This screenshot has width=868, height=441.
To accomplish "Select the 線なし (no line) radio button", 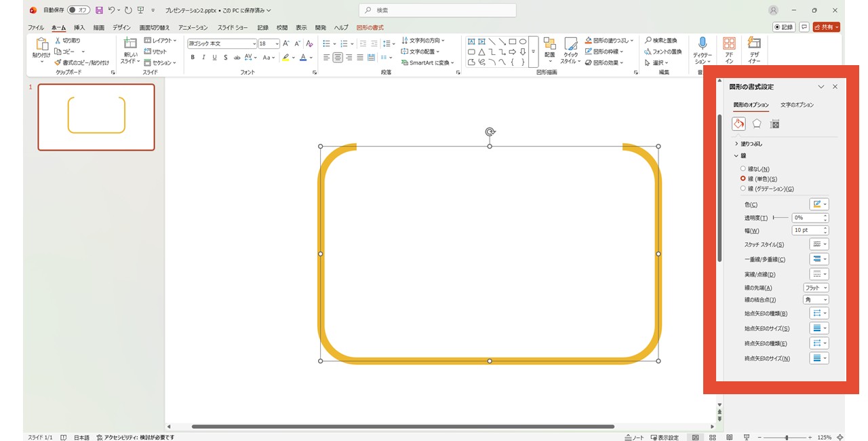I will click(x=743, y=169).
